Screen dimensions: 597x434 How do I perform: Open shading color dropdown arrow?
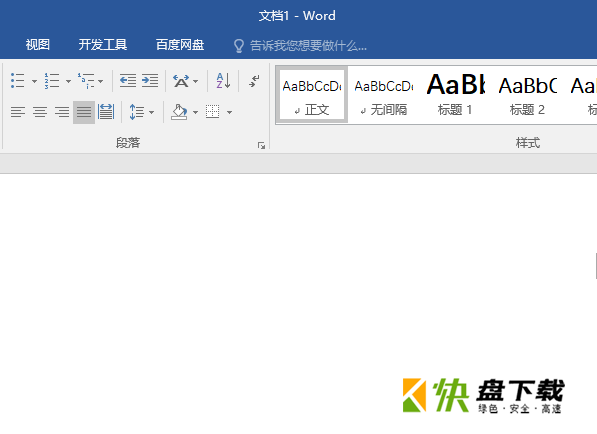coord(195,113)
